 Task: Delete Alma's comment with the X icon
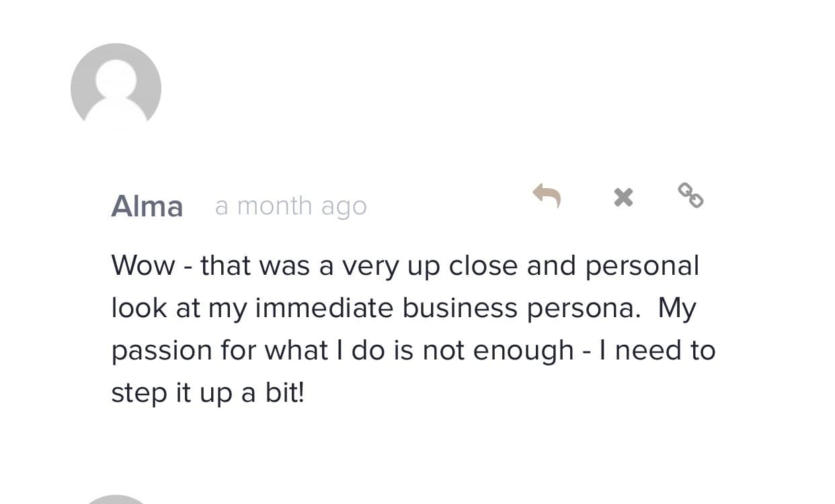tap(623, 197)
